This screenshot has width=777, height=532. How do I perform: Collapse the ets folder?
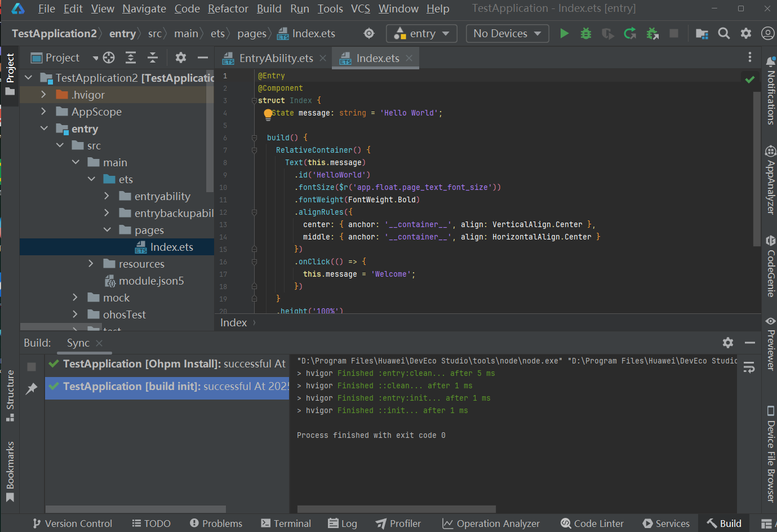pyautogui.click(x=91, y=179)
